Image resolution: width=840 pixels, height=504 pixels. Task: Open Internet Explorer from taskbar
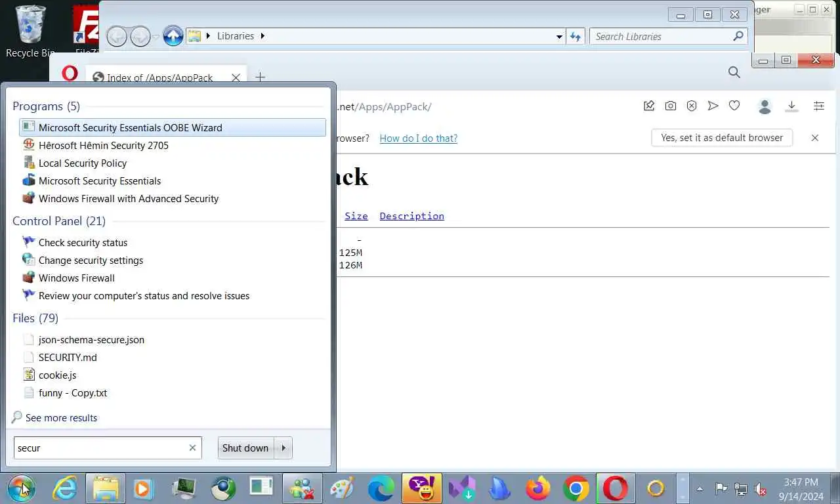tap(64, 488)
